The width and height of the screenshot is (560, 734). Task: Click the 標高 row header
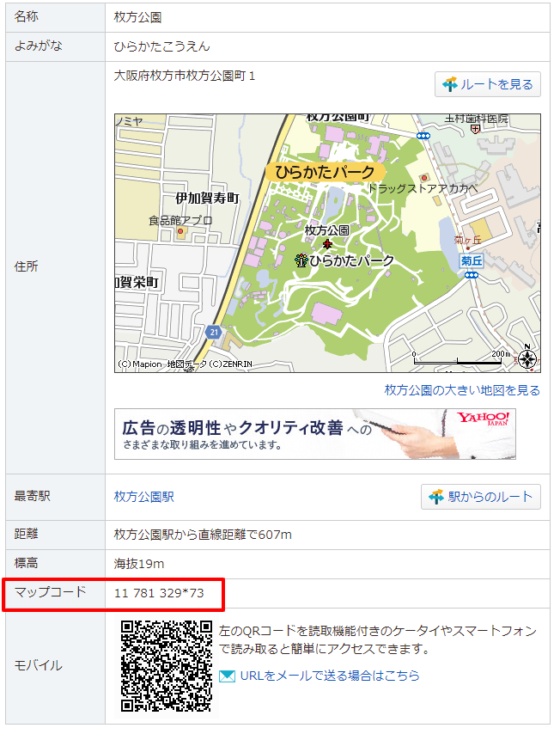pyautogui.click(x=56, y=564)
